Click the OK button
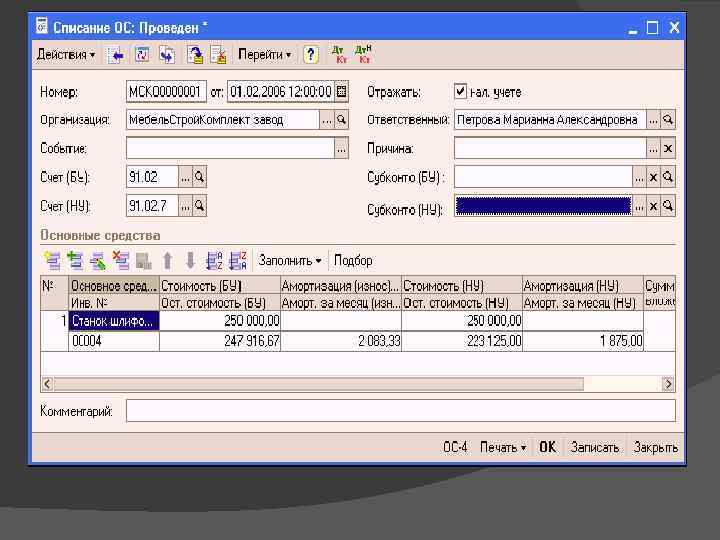The image size is (720, 540). (x=547, y=447)
